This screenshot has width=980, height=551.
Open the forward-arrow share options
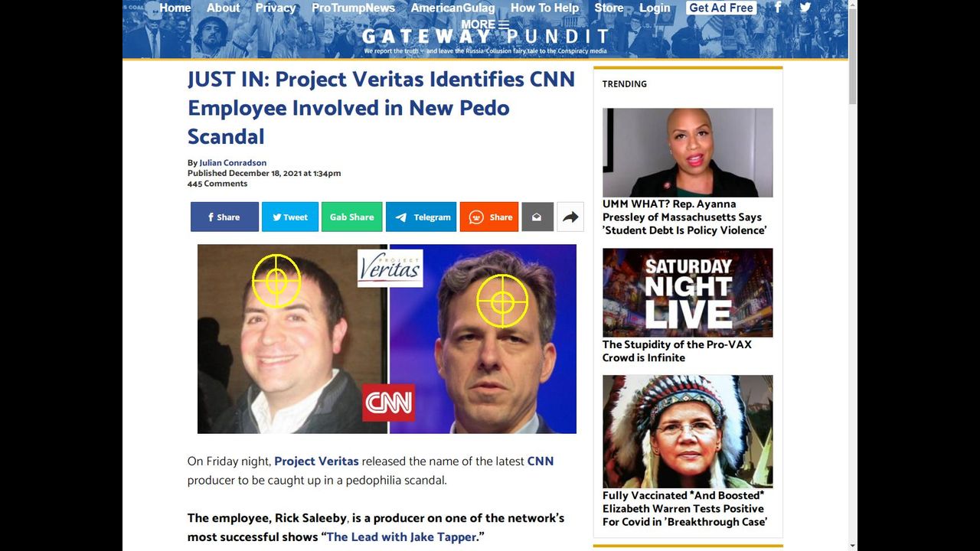point(570,217)
